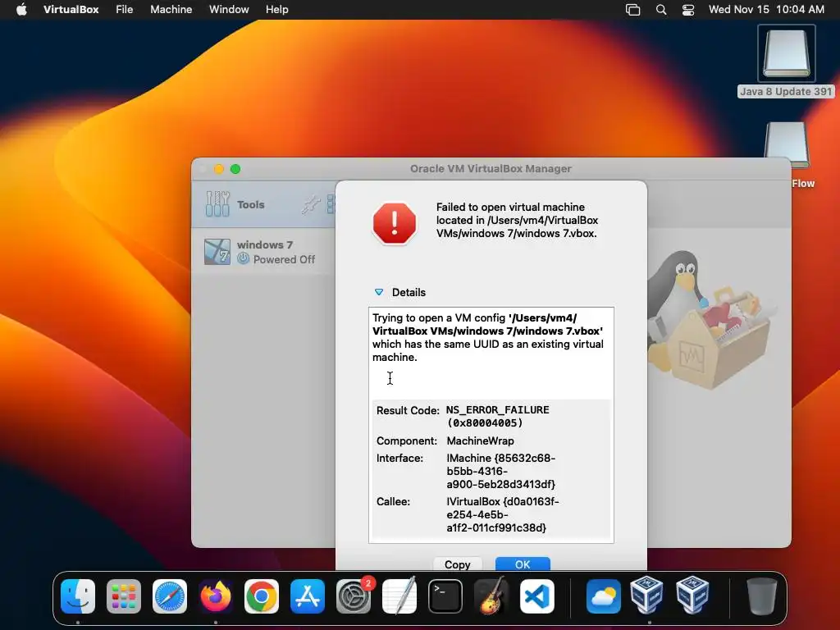
Task: Click the error message about failed virtual machine
Action: [517, 220]
